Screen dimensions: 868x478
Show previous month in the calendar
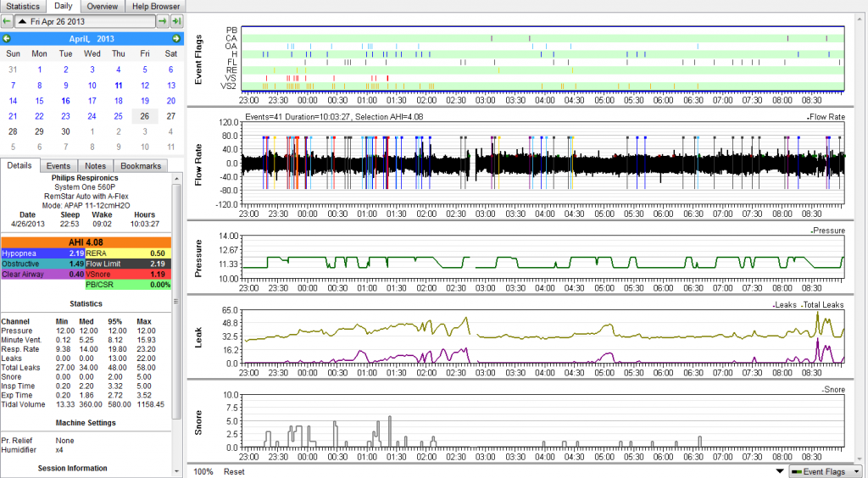click(7, 39)
